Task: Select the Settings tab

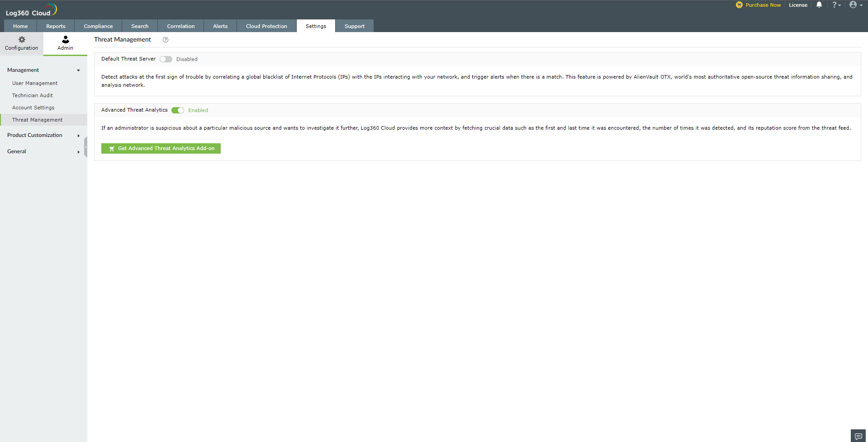Action: [x=316, y=26]
